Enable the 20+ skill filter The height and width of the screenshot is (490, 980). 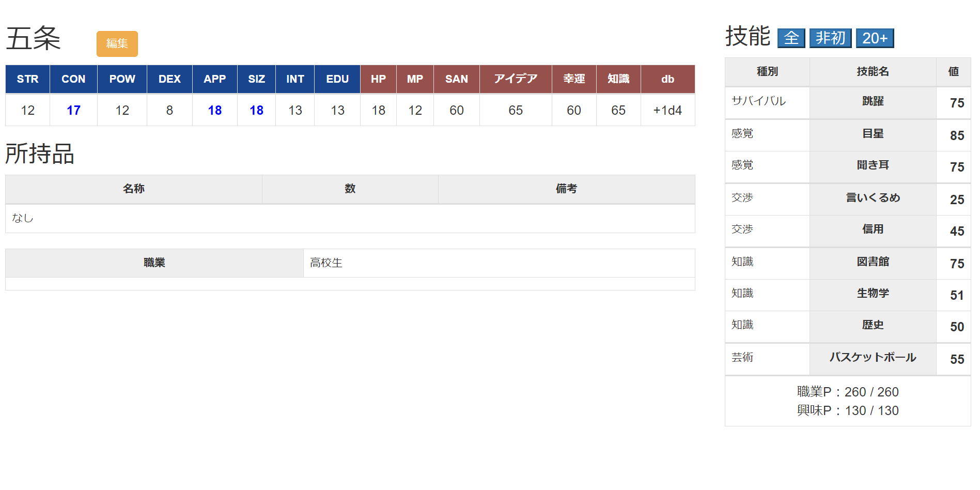875,38
